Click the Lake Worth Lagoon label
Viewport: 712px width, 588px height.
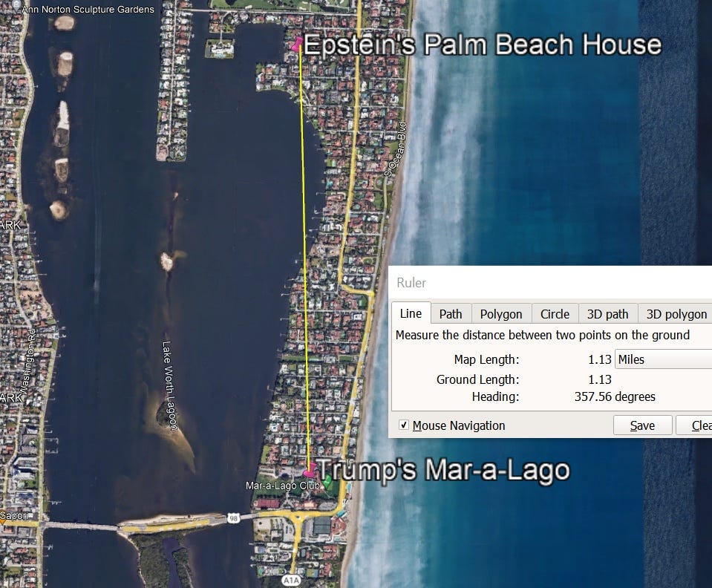pos(169,385)
